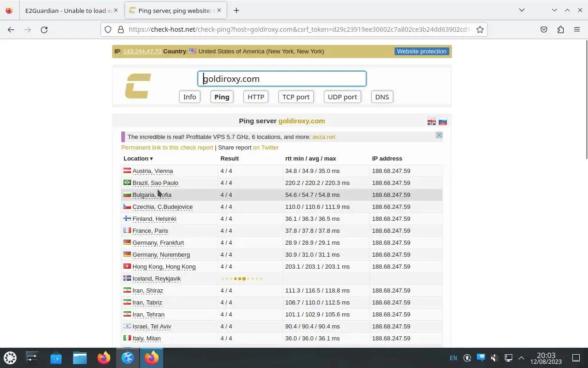Click the Website protection button
The height and width of the screenshot is (368, 588).
(422, 51)
